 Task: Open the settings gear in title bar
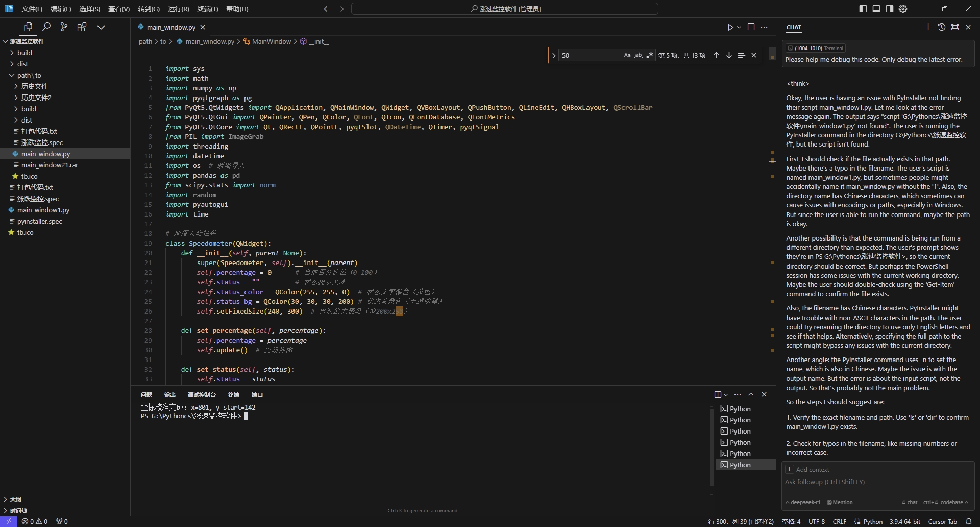[x=903, y=9]
